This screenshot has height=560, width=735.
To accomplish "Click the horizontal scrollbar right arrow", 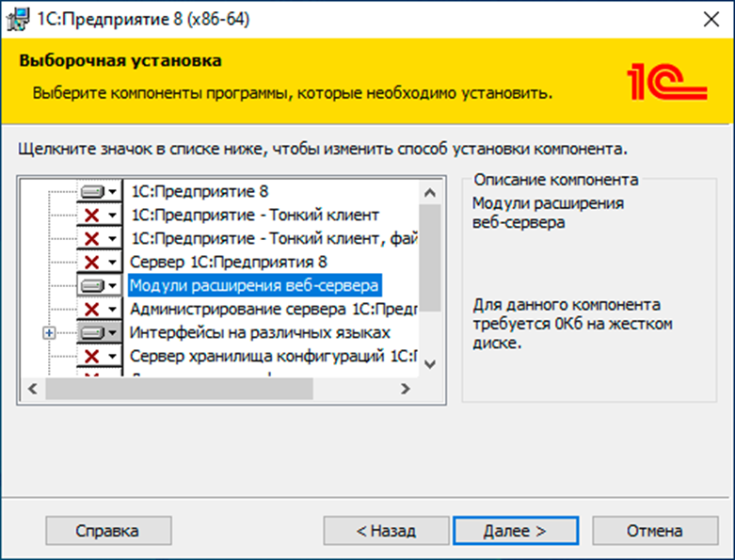I will 406,388.
